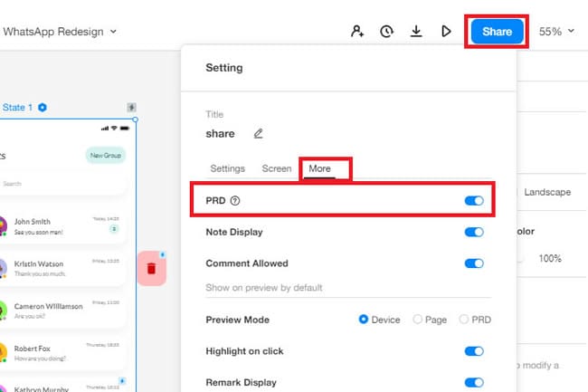Toggle the Remark Display switch

474,383
